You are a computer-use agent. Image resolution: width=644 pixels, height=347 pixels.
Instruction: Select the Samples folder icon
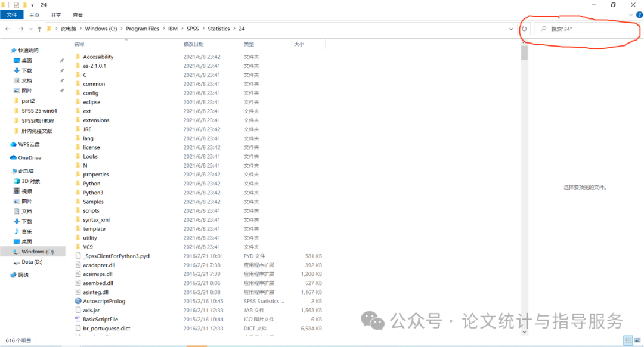tap(78, 201)
